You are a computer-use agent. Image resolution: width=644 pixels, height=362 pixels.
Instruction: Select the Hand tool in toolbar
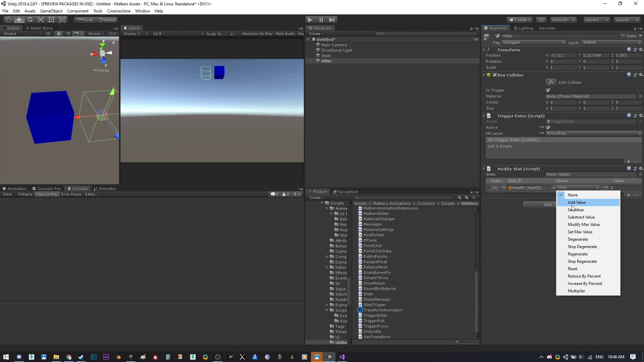8,20
